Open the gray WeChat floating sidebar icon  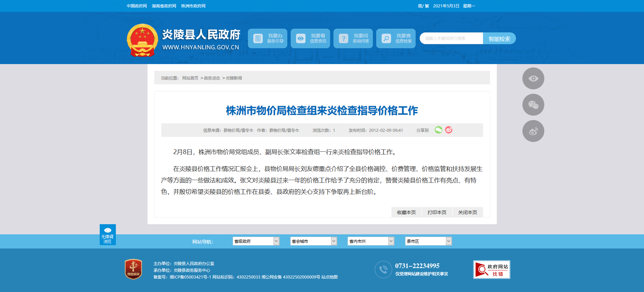(x=533, y=105)
